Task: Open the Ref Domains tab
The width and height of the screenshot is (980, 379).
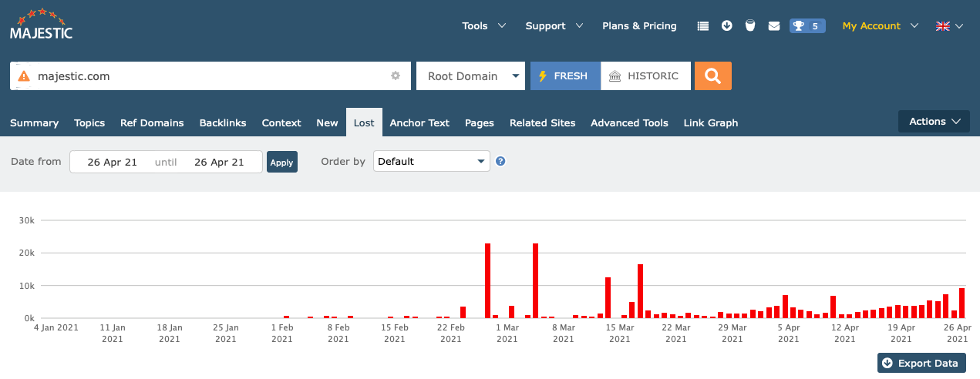Action: tap(152, 123)
